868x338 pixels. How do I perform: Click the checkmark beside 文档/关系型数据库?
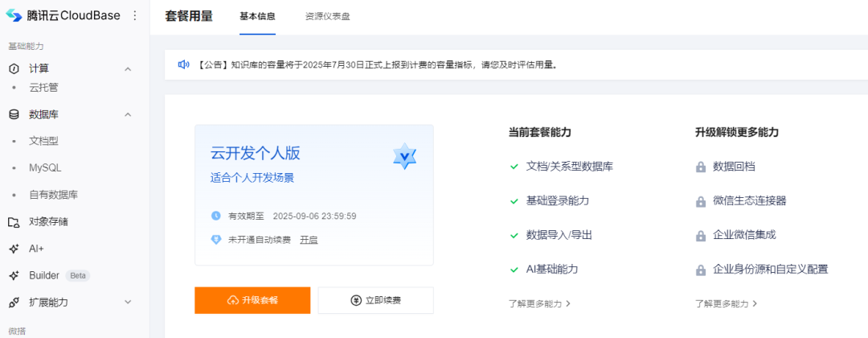tap(514, 167)
